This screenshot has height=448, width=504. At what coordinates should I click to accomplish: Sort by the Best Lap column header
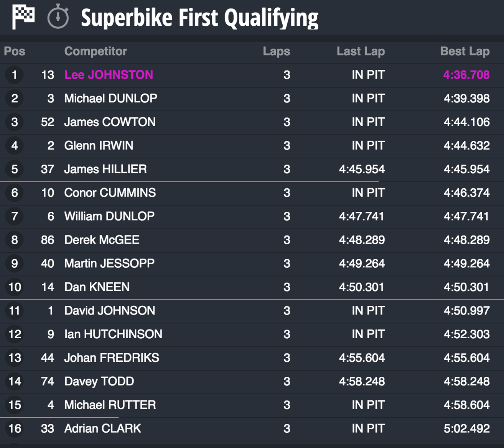tap(465, 51)
